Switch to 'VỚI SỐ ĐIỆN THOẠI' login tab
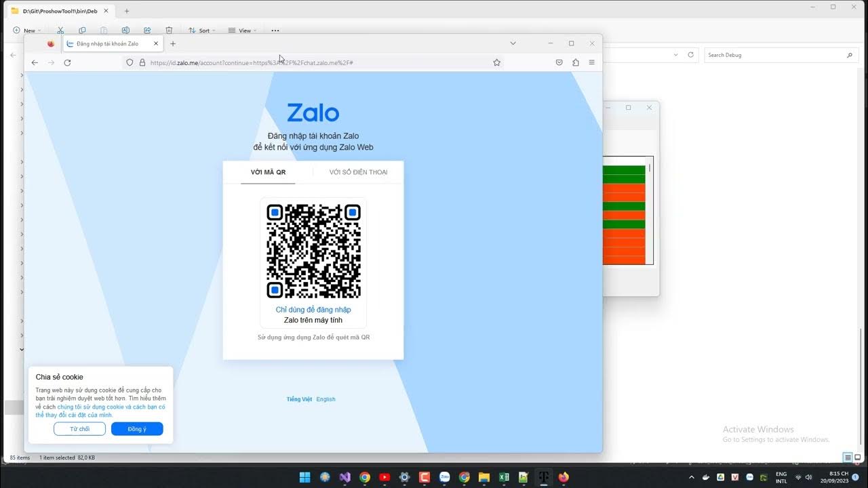 click(x=358, y=172)
